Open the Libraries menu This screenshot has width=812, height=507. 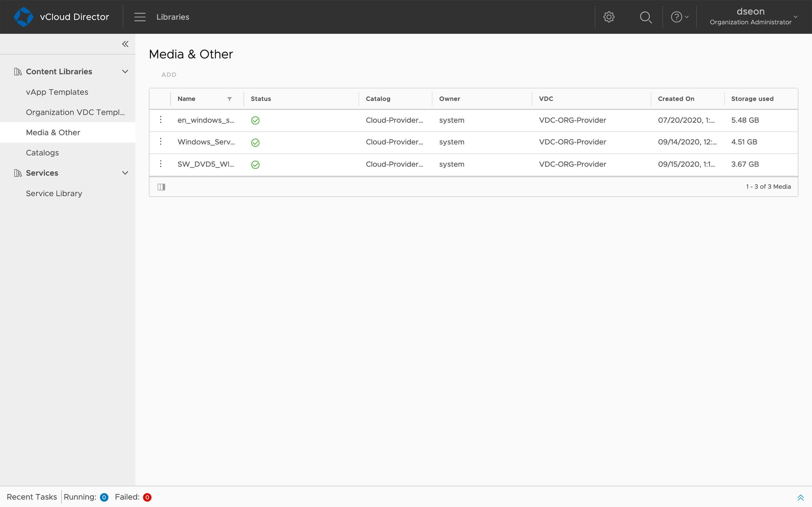[x=173, y=17]
